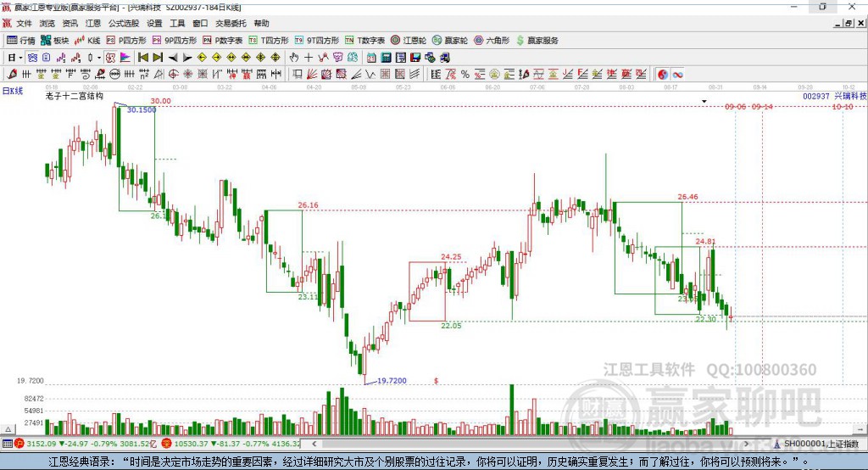
Task: Jump to first bar with skip-start arrow
Action: [142, 57]
